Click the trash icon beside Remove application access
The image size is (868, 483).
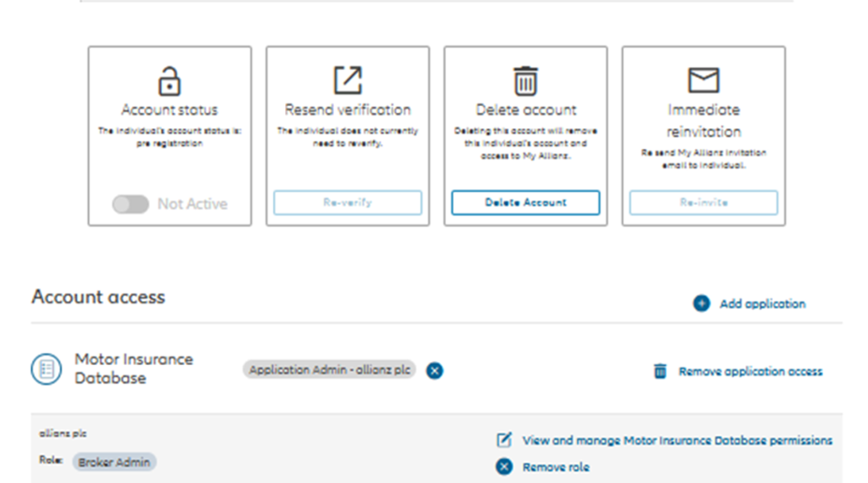click(x=659, y=371)
